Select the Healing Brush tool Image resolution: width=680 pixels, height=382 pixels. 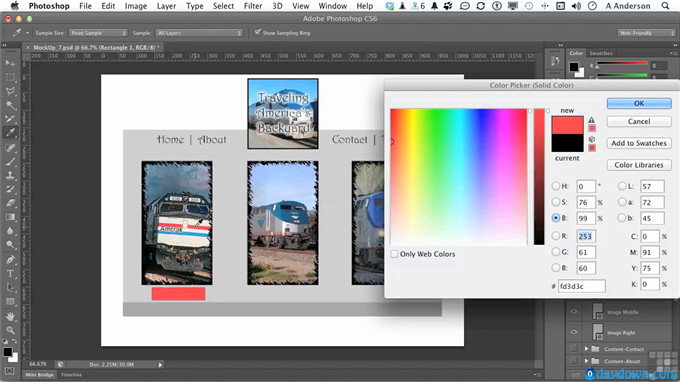(10, 148)
